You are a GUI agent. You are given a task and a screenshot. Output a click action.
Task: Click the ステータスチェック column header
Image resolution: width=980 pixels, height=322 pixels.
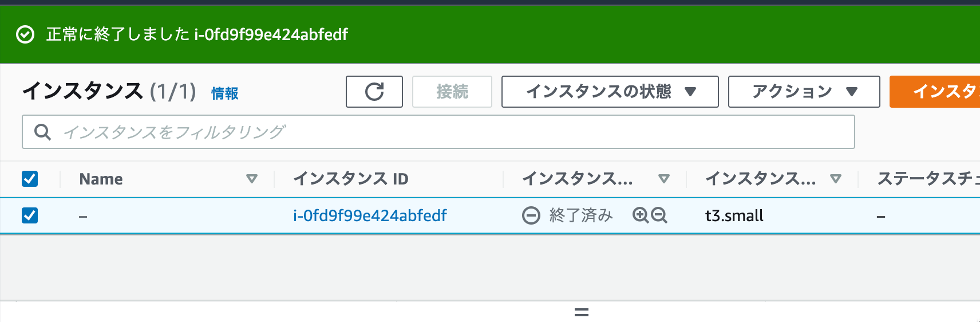coord(928,179)
